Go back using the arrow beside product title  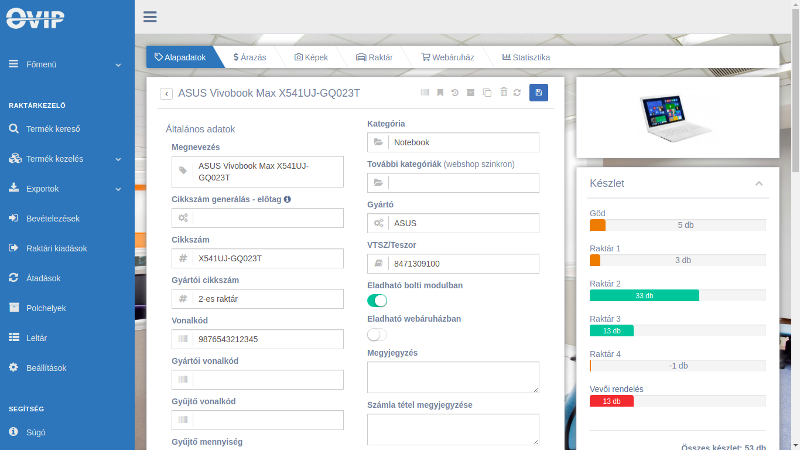166,94
